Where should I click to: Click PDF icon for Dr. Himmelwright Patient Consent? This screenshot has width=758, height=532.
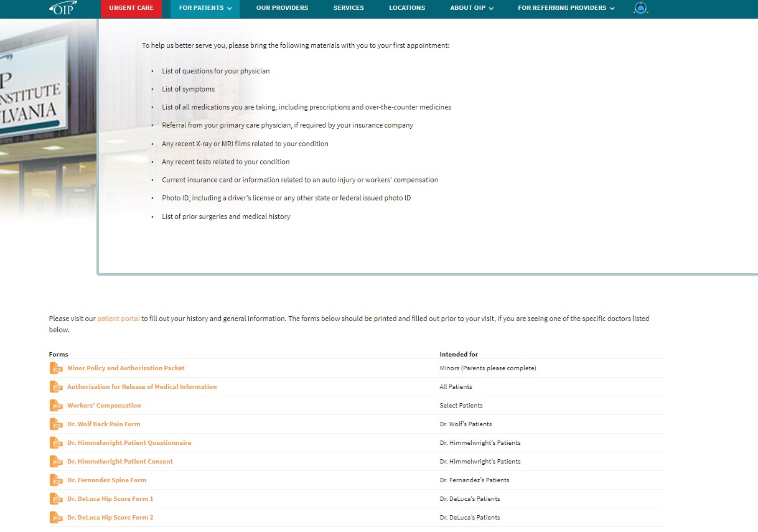57,462
